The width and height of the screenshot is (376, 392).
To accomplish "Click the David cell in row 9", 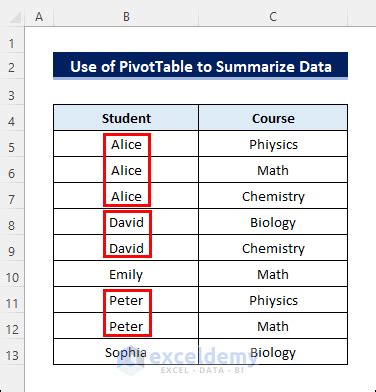I will [x=126, y=248].
